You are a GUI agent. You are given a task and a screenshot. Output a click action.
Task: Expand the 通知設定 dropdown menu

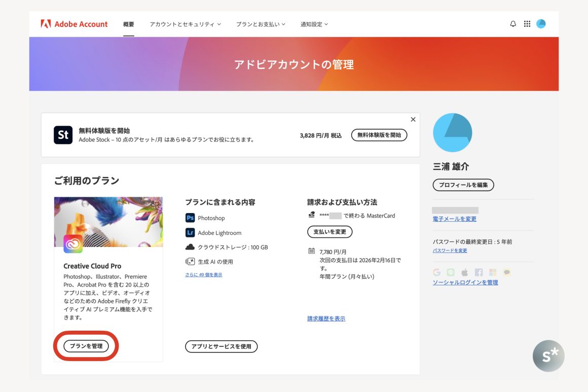coord(314,24)
